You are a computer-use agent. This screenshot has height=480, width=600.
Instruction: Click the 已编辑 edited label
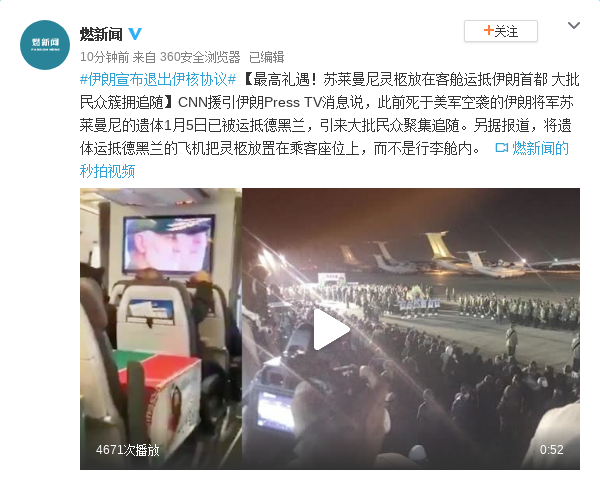[x=266, y=57]
